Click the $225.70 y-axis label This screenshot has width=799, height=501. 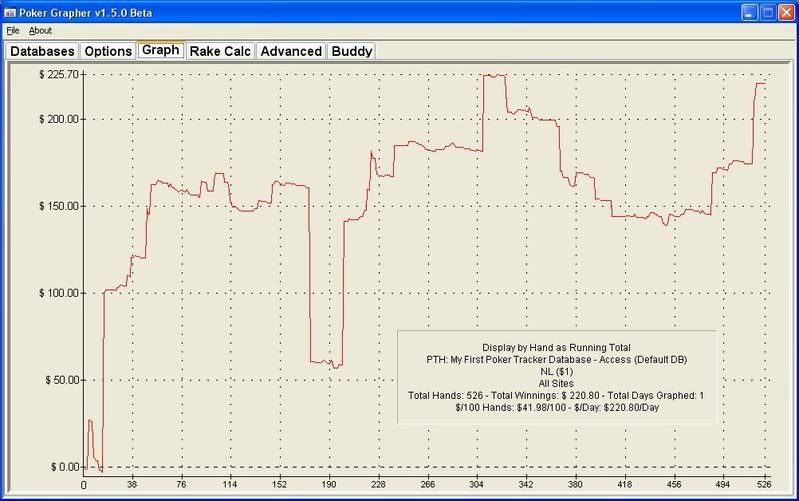(58, 74)
